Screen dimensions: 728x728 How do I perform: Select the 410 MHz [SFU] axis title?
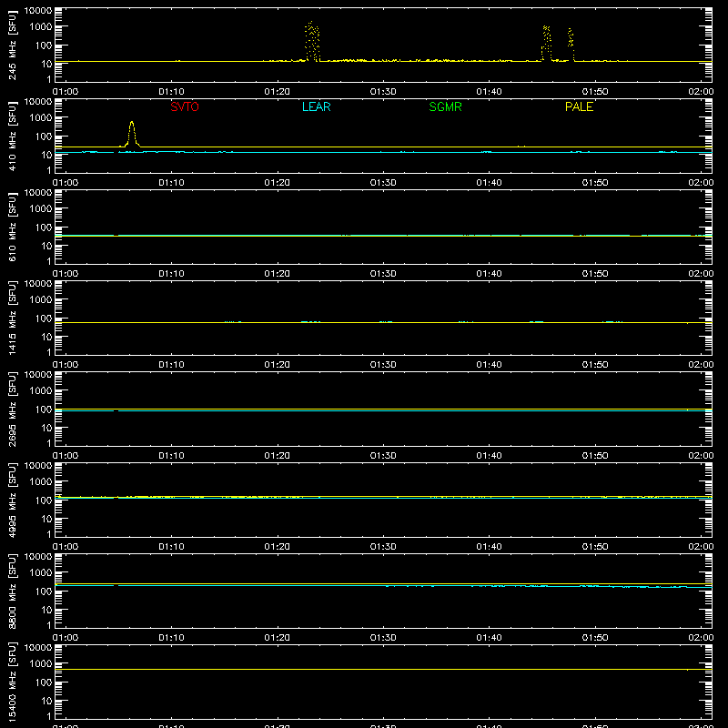(13, 136)
